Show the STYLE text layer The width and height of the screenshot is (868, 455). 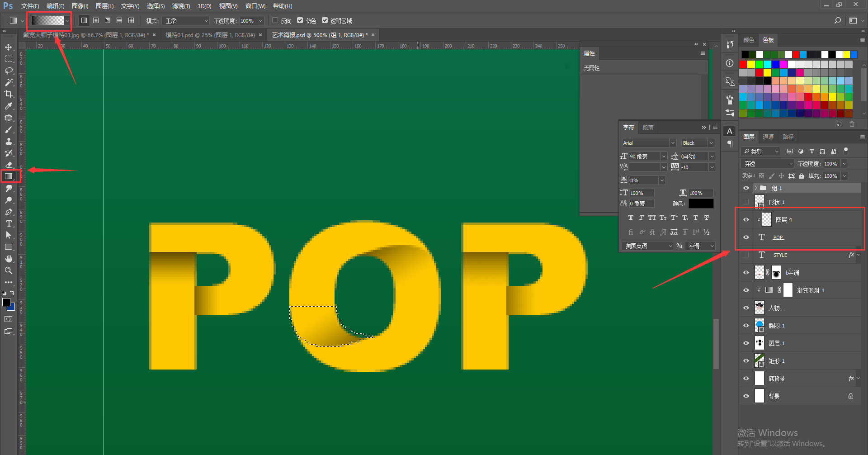[746, 255]
